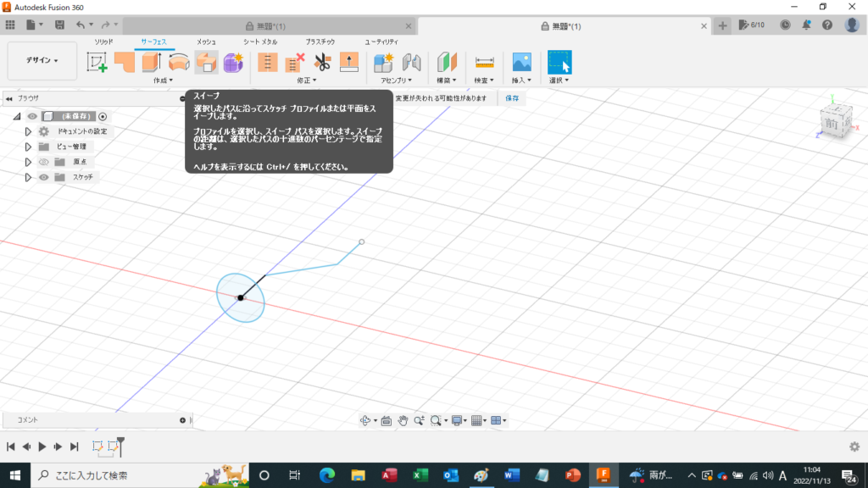Open the data panel grid icon
Image resolution: width=868 pixels, height=488 pixels.
(x=10, y=25)
